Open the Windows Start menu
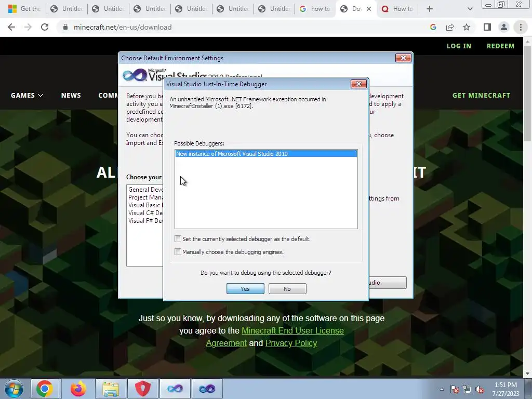This screenshot has height=399, width=532. (14, 389)
